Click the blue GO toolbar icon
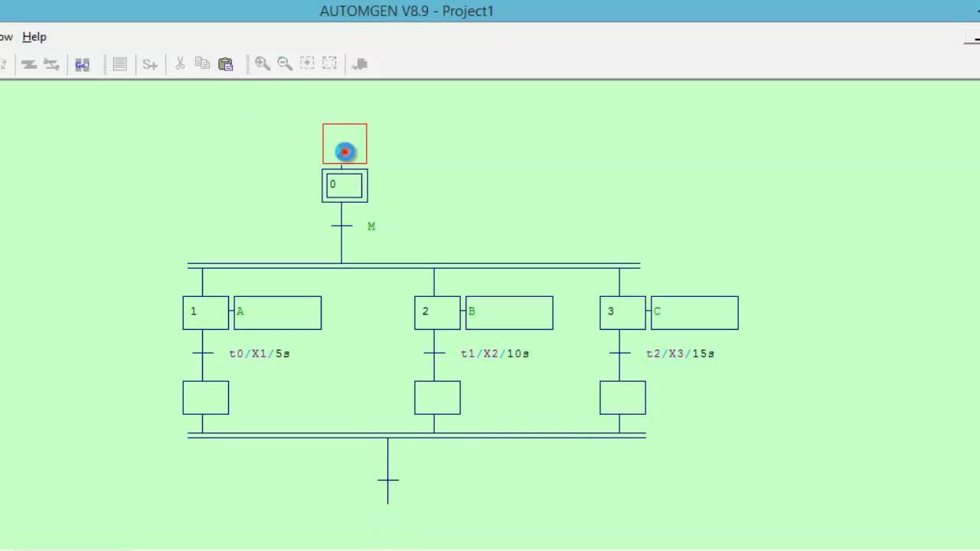980x551 pixels. pos(82,64)
